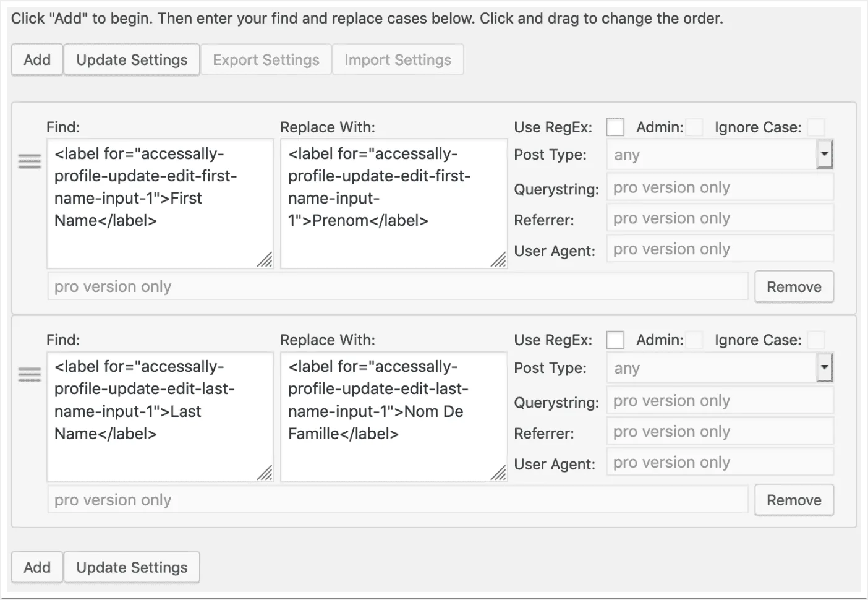Viewport: 868px width, 600px height.
Task: Open the Post Type dropdown in the second rule
Action: 720,368
